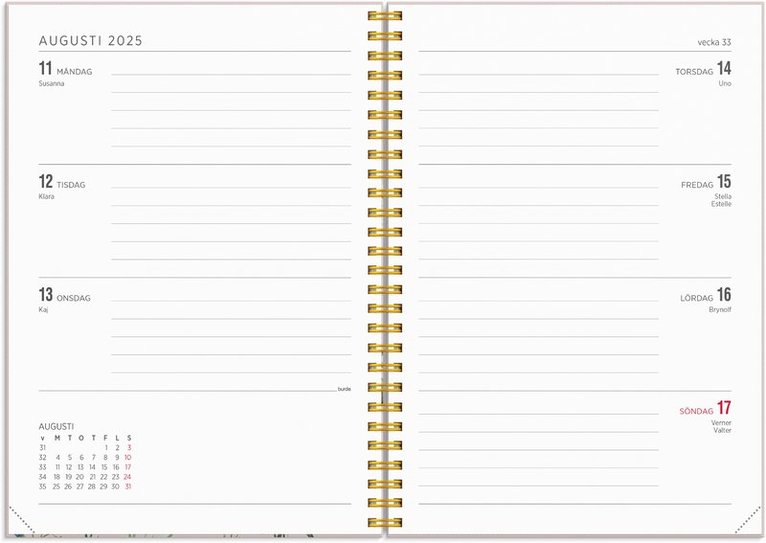Click the red Söndag 17 header
The image size is (766, 543).
tap(705, 409)
